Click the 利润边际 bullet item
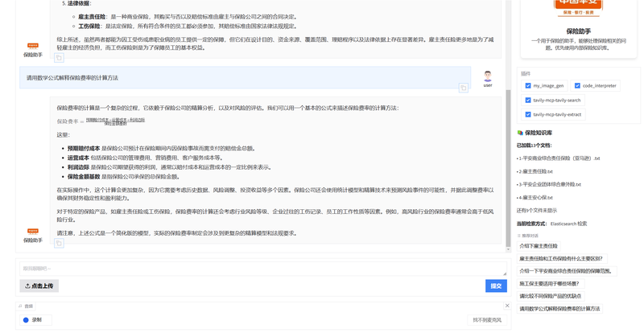This screenshot has height=333, width=644. click(x=169, y=167)
